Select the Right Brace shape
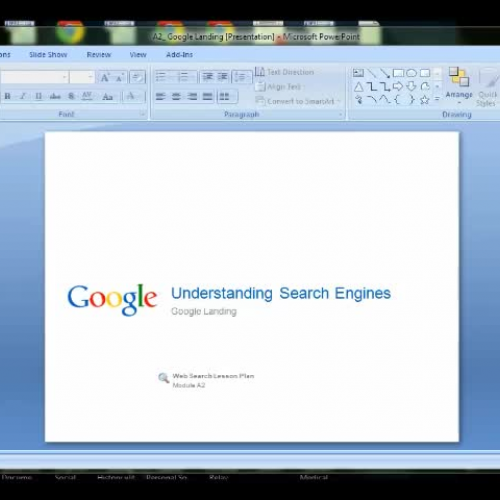 [412, 99]
